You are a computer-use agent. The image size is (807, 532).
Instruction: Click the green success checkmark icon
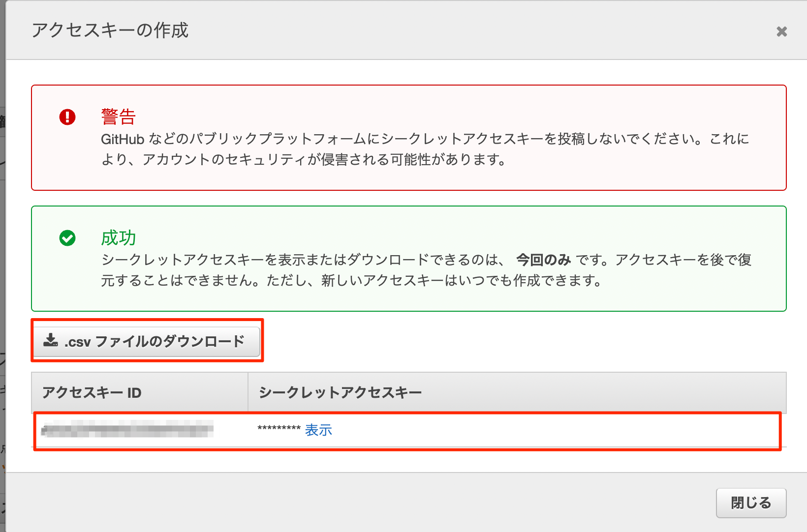67,238
